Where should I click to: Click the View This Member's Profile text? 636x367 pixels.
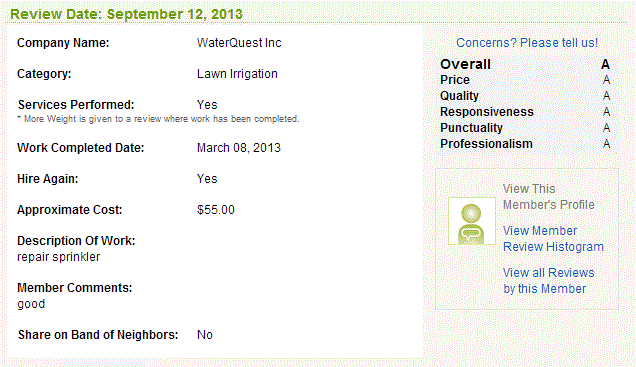(548, 197)
